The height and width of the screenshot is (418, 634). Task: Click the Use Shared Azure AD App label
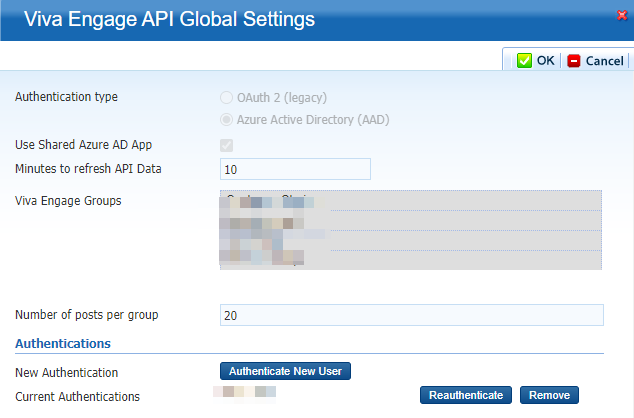coord(83,145)
